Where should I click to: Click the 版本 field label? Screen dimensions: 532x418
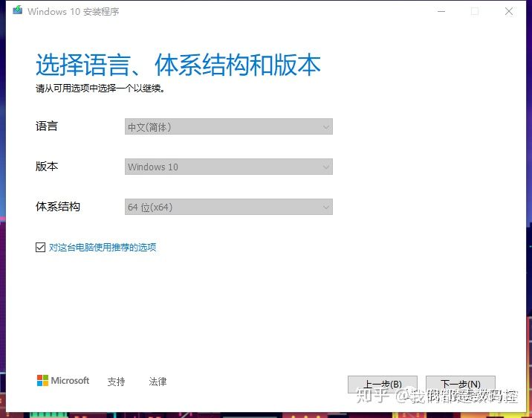point(47,167)
